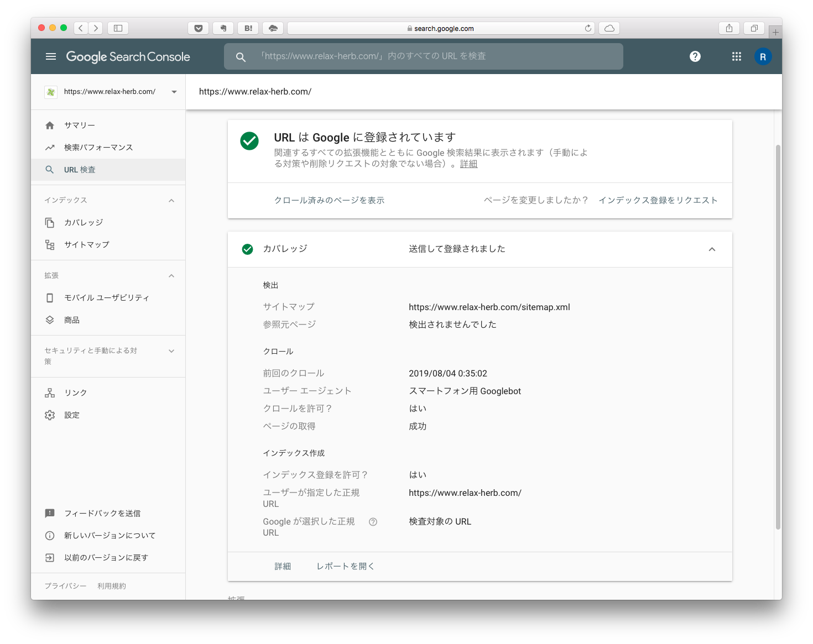Viewport: 813px width, 644px height.
Task: Toggle the Safari sidebar button
Action: click(118, 28)
